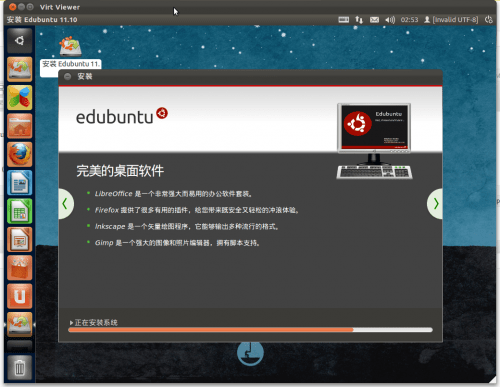The image size is (500, 387).
Task: Open the sound volume indicator
Action: coord(390,20)
